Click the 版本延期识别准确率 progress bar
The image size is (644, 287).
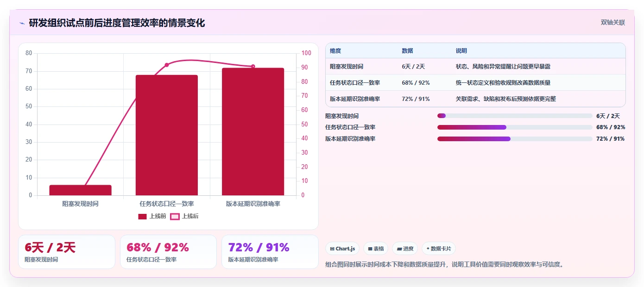515,139
